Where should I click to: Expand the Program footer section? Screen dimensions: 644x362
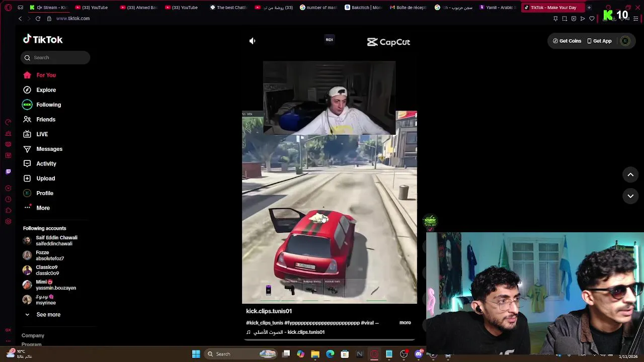(x=31, y=344)
